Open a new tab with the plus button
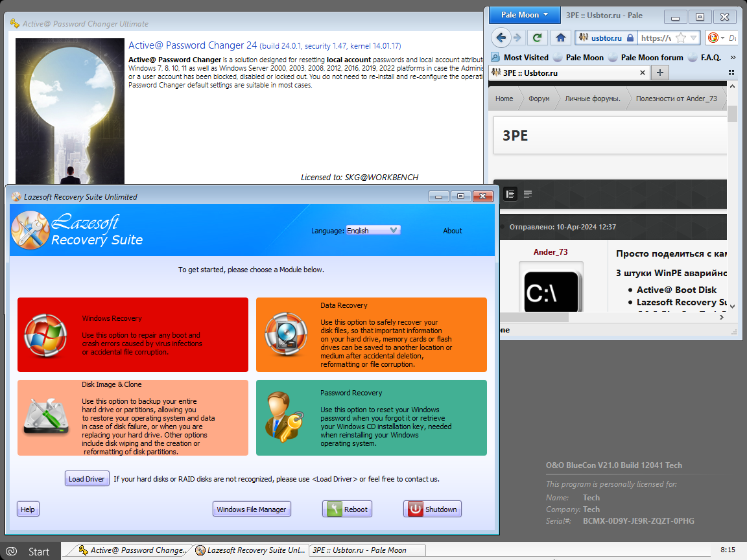 [x=660, y=73]
